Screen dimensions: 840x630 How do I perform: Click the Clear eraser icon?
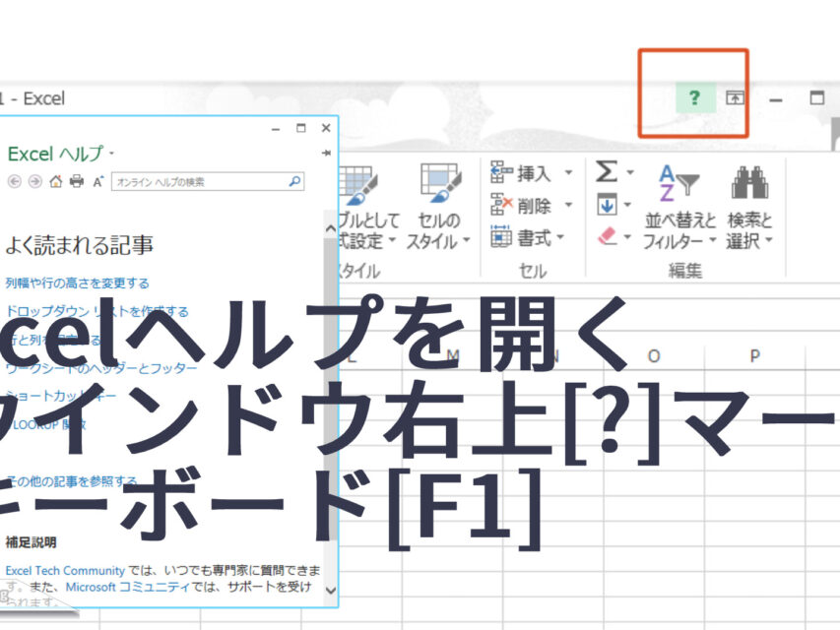(x=607, y=236)
